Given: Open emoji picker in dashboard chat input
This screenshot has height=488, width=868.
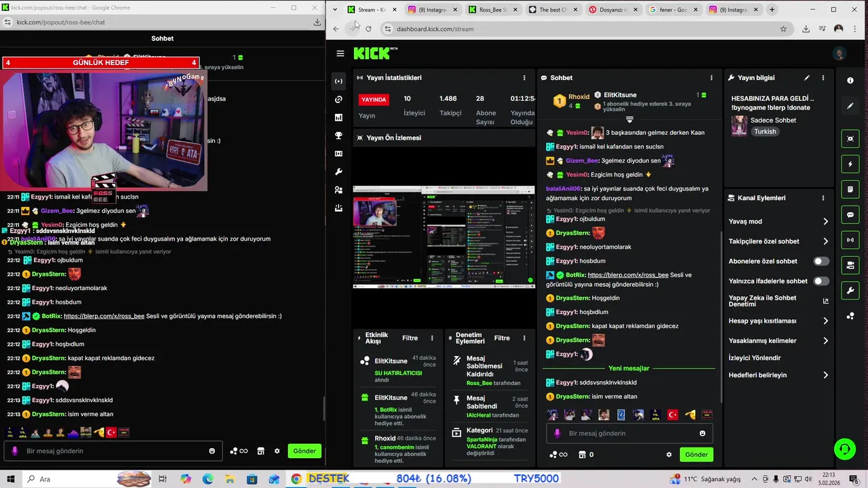Looking at the screenshot, I should [x=703, y=433].
